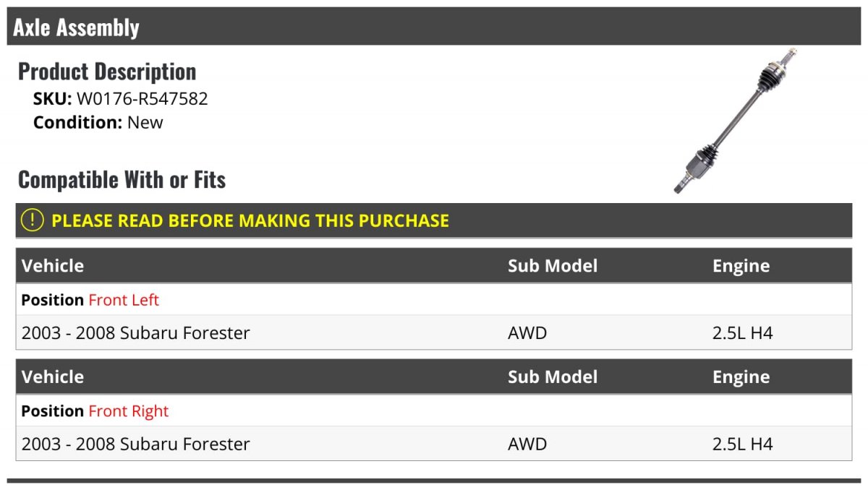Click the red Front Left position label
The image size is (868, 490).
tap(124, 300)
